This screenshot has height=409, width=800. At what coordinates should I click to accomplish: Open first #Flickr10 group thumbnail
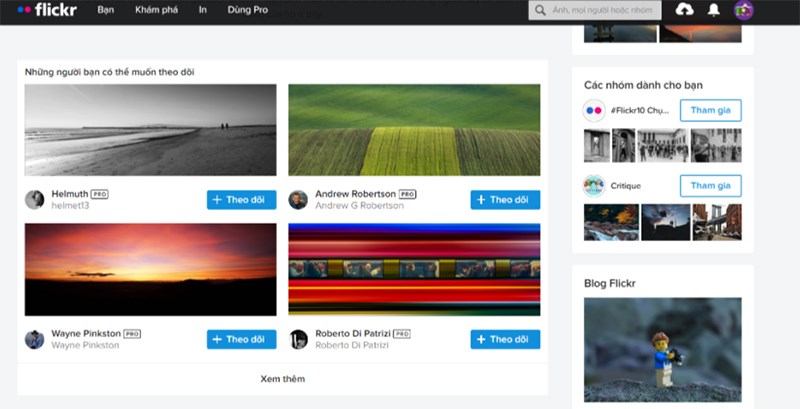pyautogui.click(x=597, y=145)
